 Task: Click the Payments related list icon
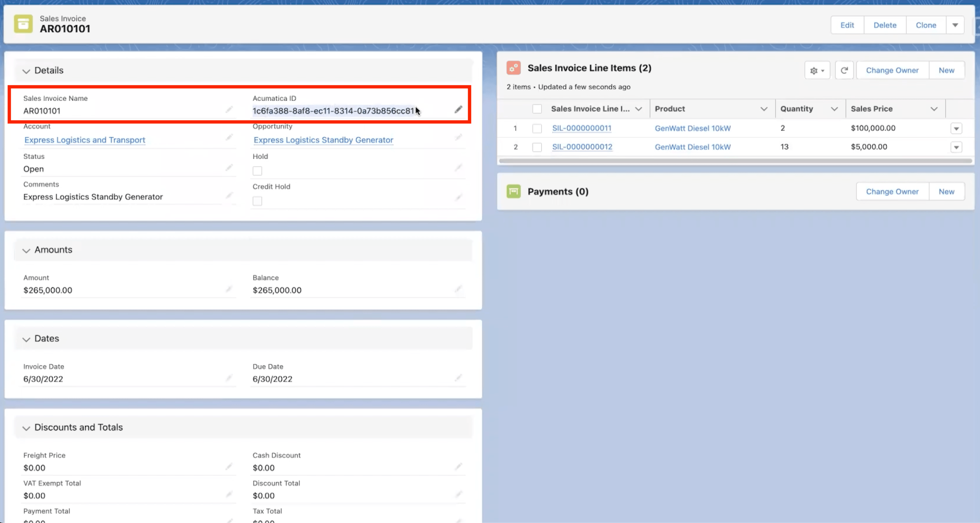[513, 191]
